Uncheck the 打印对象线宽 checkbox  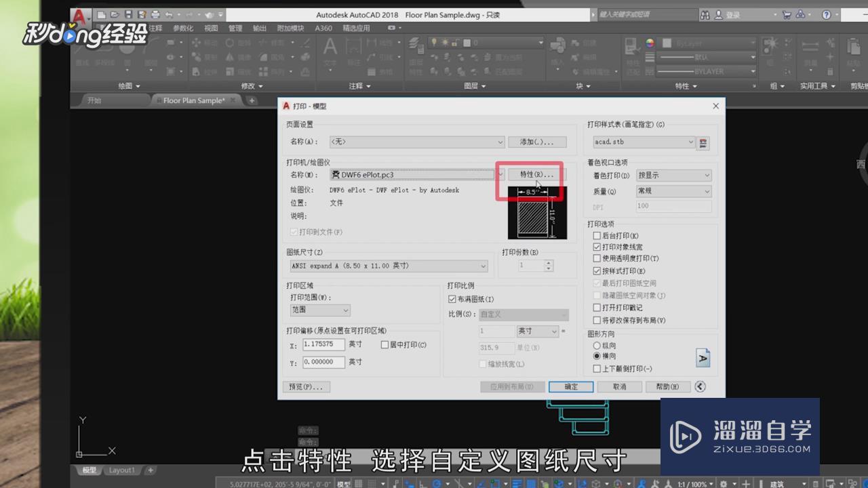(597, 247)
